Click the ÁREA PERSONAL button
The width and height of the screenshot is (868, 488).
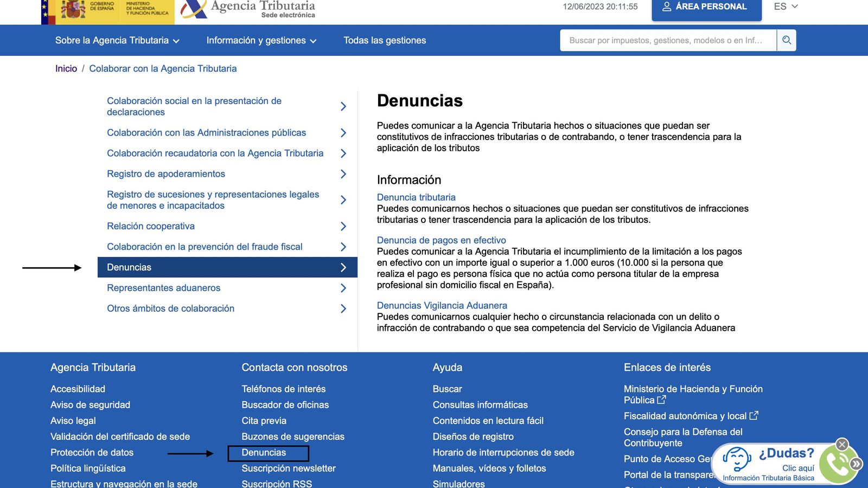tap(706, 7)
